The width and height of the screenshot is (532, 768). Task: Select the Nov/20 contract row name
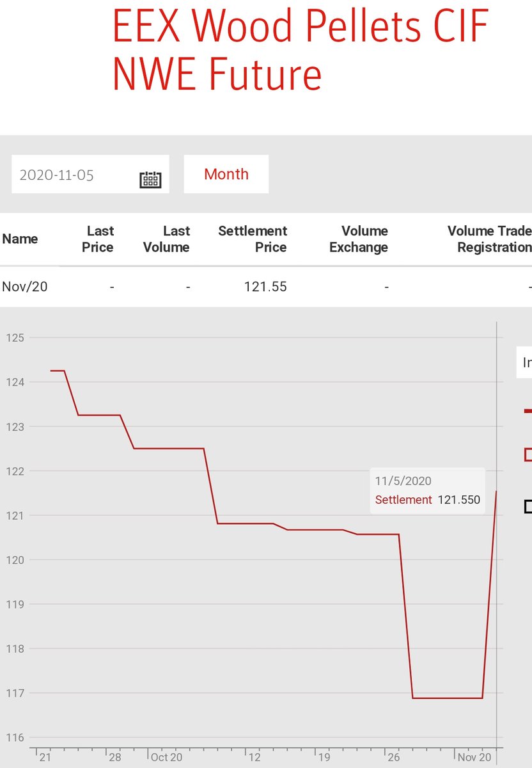point(25,287)
